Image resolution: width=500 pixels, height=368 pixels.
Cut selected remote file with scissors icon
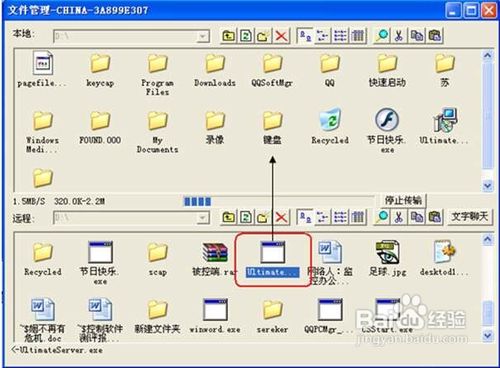pos(399,217)
